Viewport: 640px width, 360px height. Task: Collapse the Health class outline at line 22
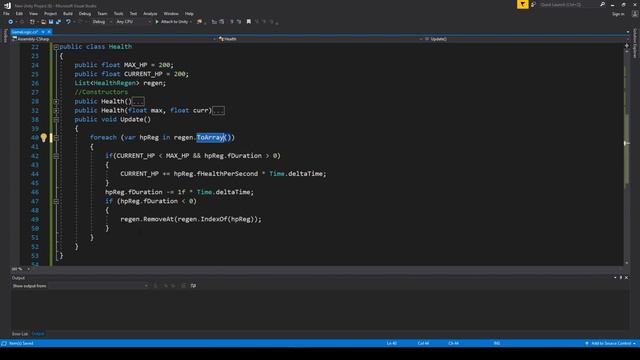[x=56, y=47]
